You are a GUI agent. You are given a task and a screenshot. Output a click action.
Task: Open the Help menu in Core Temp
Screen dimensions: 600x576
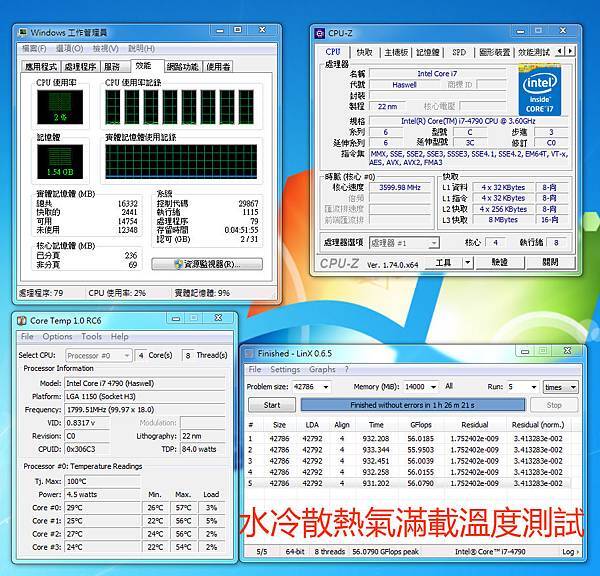click(x=119, y=337)
